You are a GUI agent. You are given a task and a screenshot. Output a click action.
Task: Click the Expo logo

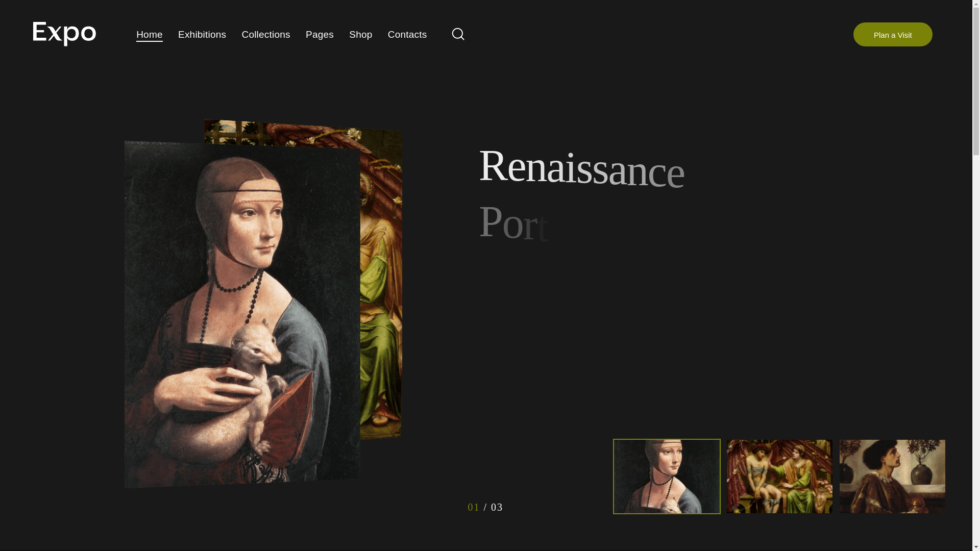click(x=64, y=34)
